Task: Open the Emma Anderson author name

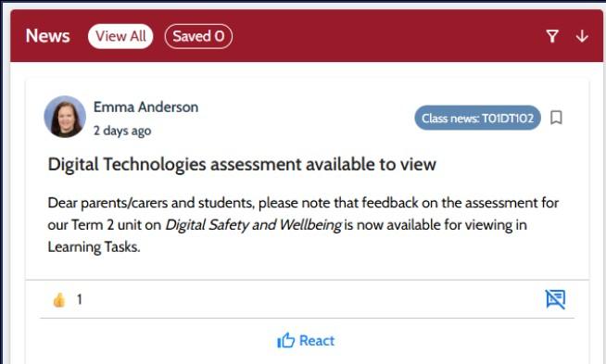Action: pyautogui.click(x=145, y=107)
